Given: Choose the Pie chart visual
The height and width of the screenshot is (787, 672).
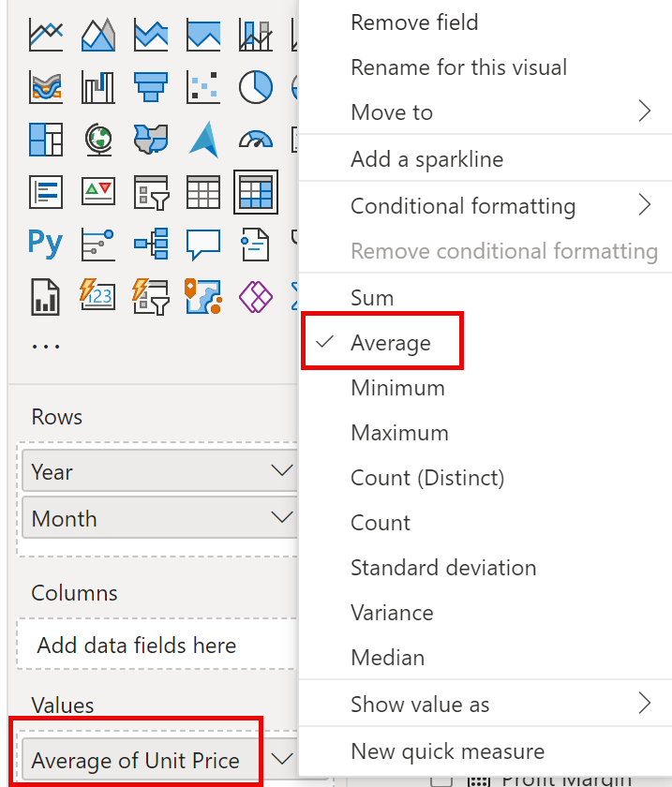Looking at the screenshot, I should click(x=256, y=86).
